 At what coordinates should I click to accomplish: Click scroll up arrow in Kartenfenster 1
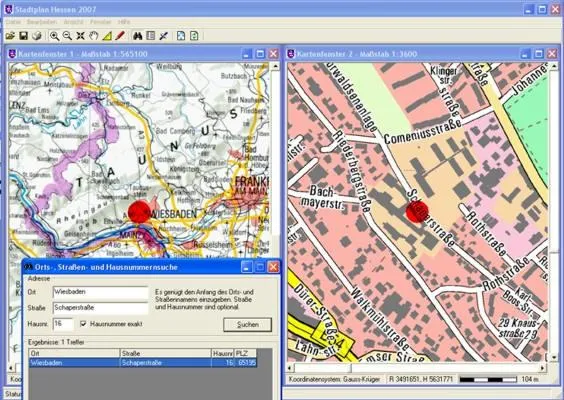(276, 66)
